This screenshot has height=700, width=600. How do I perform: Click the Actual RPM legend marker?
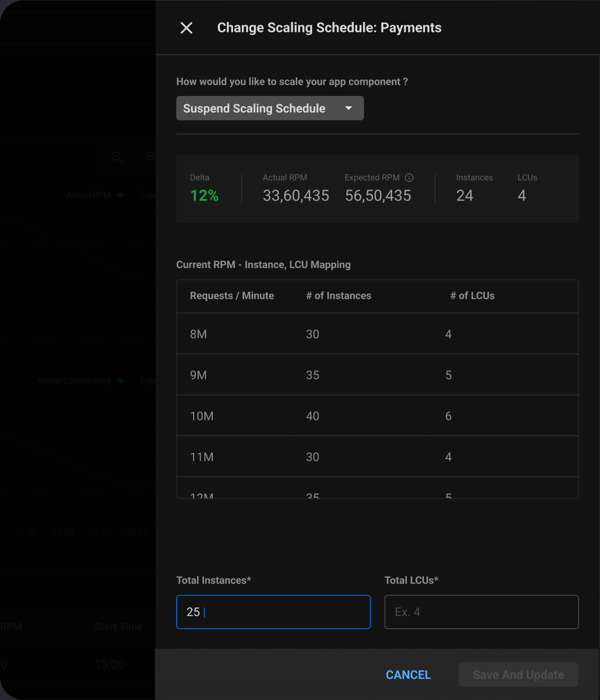tap(121, 195)
